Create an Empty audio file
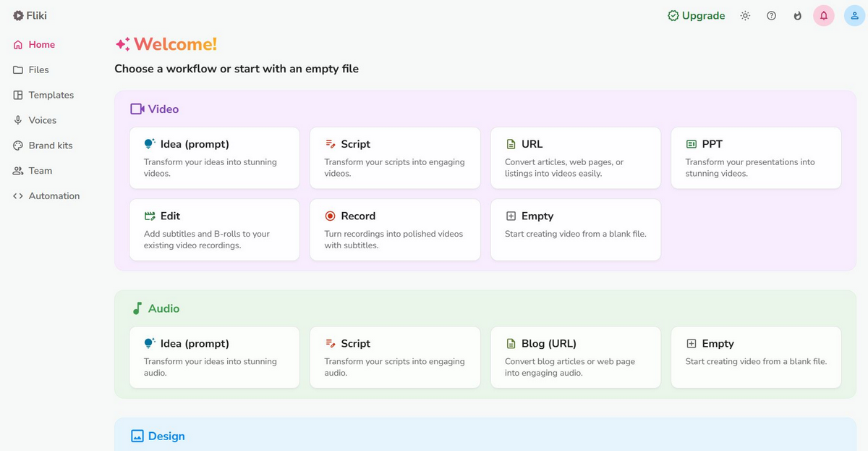The image size is (868, 451). click(x=756, y=357)
